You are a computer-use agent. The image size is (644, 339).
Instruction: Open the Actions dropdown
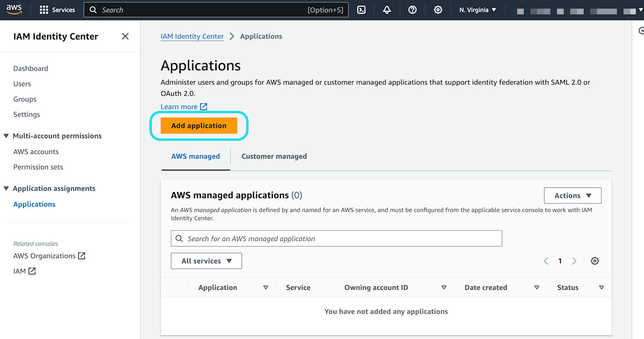(572, 195)
